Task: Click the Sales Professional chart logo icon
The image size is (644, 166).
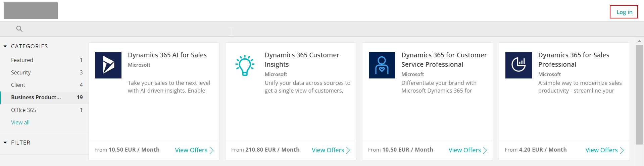Action: pos(518,65)
